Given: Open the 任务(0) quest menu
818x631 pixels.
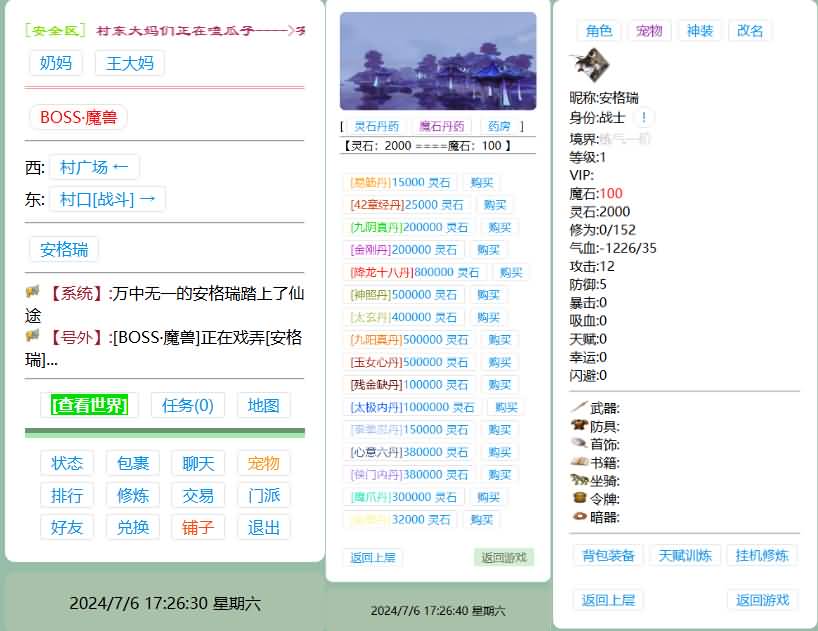Looking at the screenshot, I should pyautogui.click(x=188, y=405).
